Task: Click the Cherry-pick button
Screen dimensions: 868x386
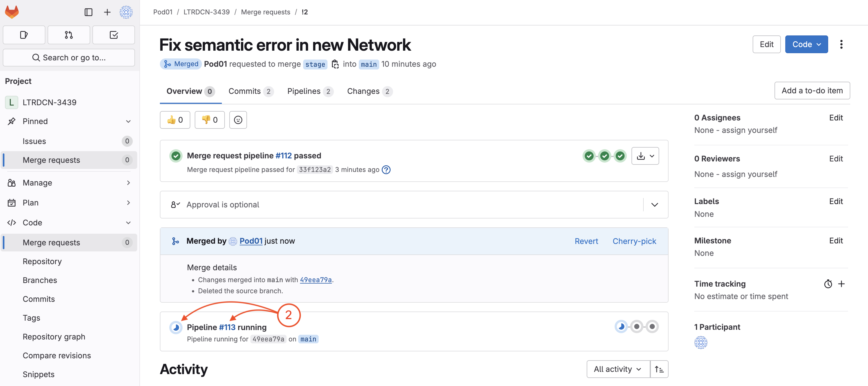Action: (634, 241)
